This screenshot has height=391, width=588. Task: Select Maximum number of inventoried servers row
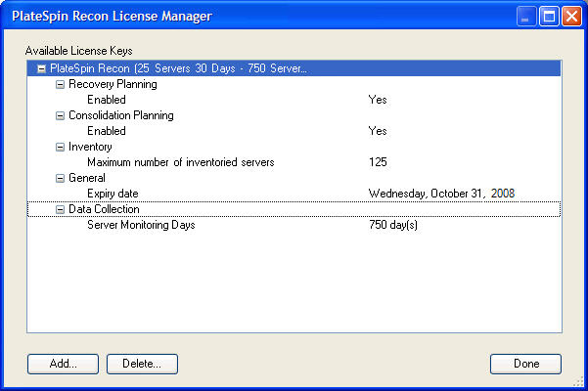point(180,163)
